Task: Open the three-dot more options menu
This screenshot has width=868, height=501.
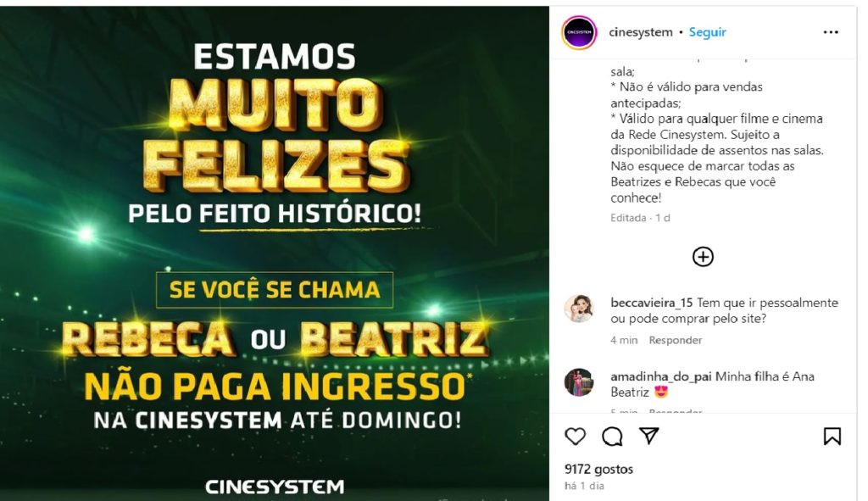Action: [x=831, y=32]
